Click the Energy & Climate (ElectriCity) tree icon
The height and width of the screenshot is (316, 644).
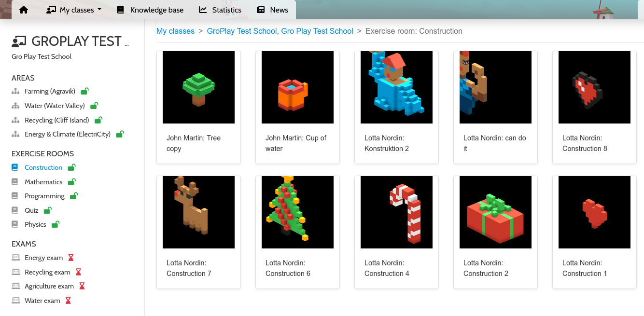tap(15, 134)
